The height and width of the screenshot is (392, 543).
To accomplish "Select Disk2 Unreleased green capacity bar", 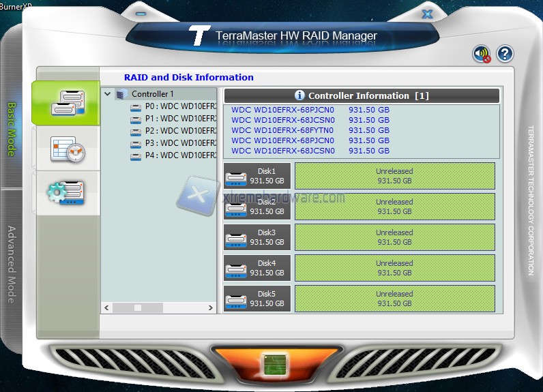I will 394,207.
